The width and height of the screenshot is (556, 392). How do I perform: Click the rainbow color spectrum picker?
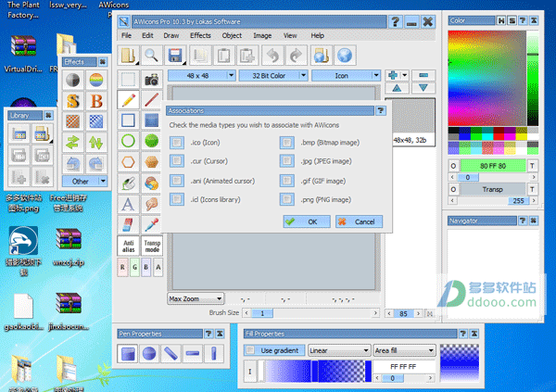click(486, 78)
